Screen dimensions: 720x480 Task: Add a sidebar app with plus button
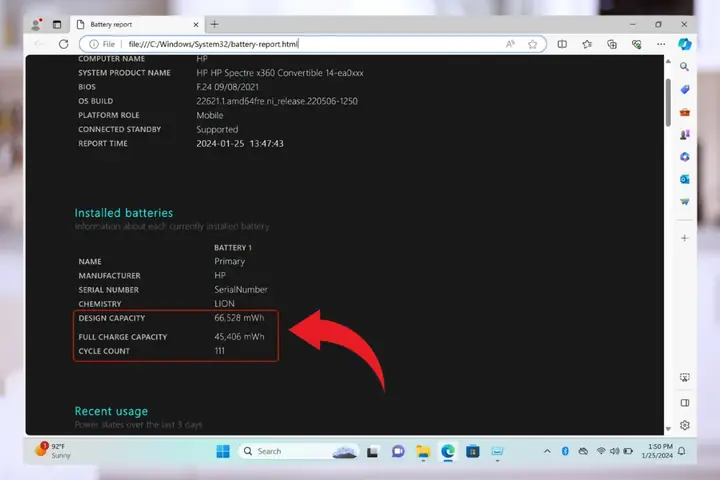click(x=685, y=238)
